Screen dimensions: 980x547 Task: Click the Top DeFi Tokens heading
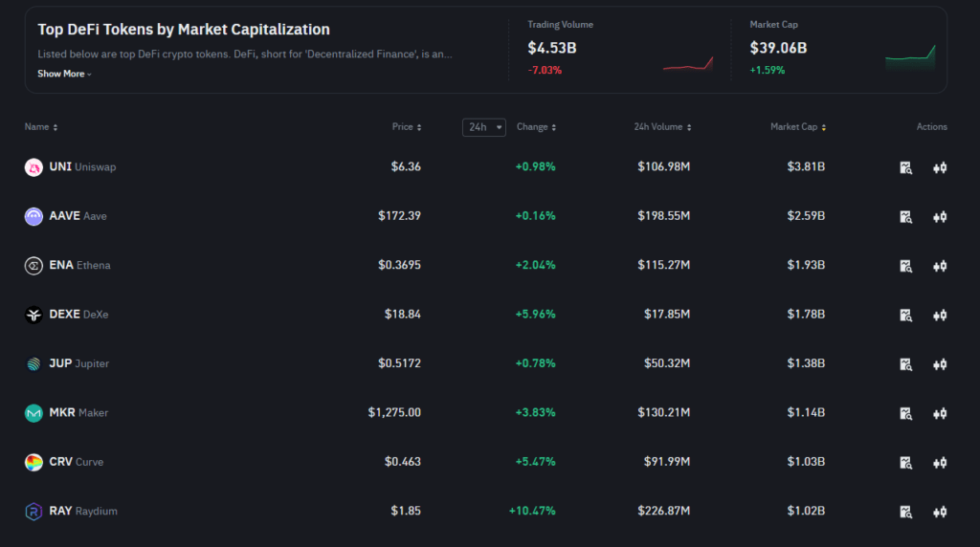184,30
